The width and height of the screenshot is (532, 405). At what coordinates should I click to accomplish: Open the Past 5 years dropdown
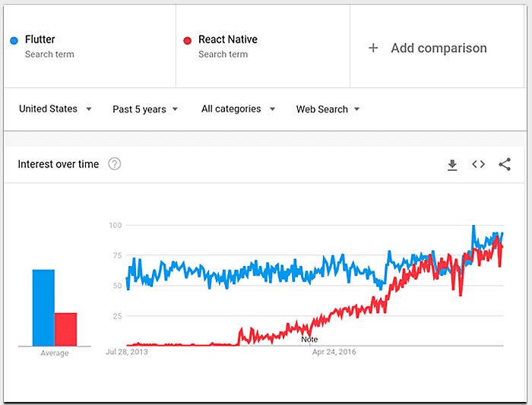[x=145, y=109]
